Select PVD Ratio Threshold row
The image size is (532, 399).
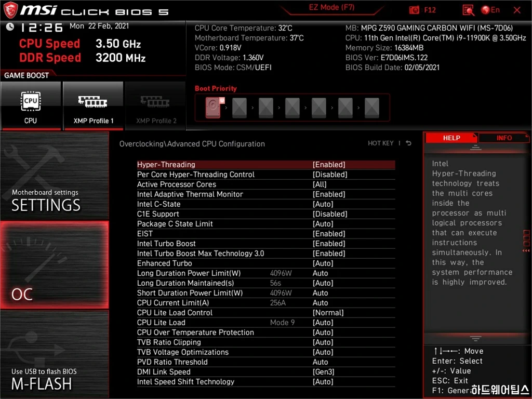click(x=266, y=362)
